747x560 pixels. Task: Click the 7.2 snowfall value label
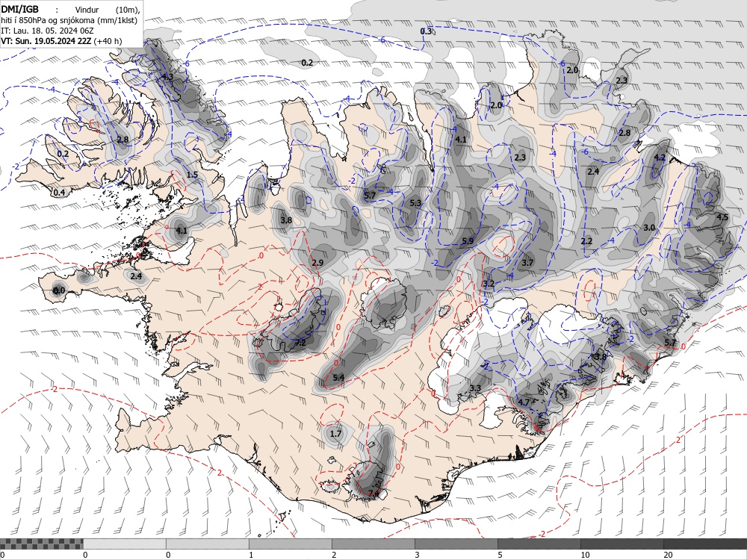tap(300, 343)
